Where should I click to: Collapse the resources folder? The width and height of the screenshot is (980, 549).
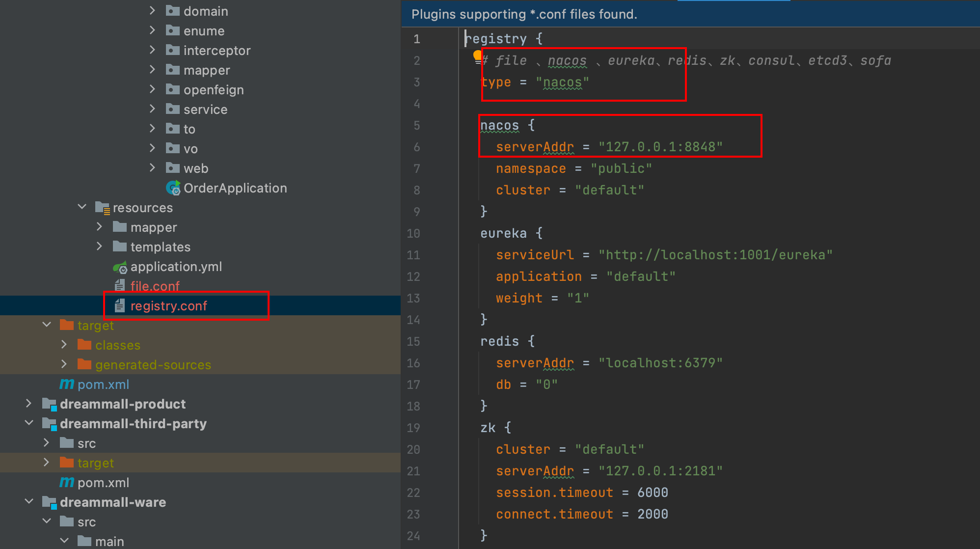(x=82, y=207)
